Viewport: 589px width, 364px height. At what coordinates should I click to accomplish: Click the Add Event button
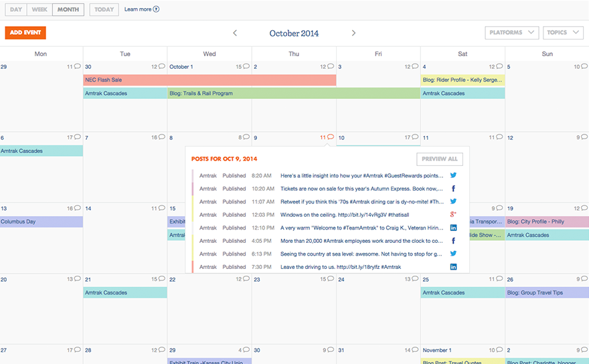(25, 33)
